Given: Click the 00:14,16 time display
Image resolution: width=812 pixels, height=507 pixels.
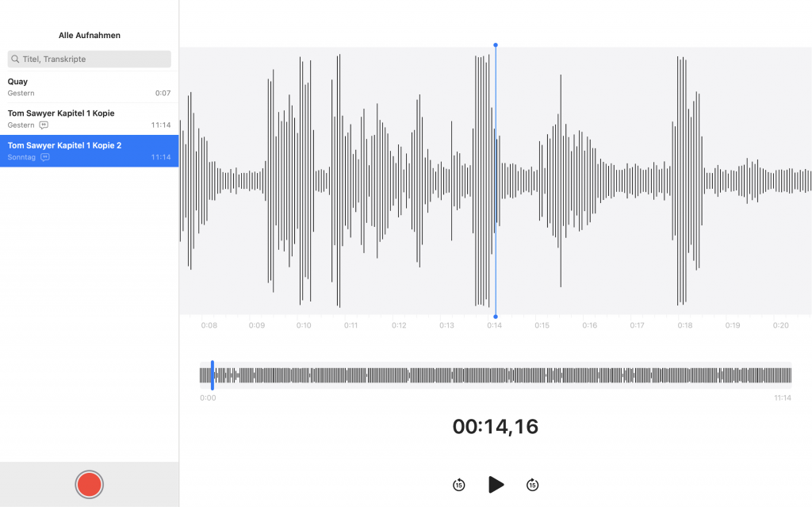Looking at the screenshot, I should pyautogui.click(x=496, y=427).
